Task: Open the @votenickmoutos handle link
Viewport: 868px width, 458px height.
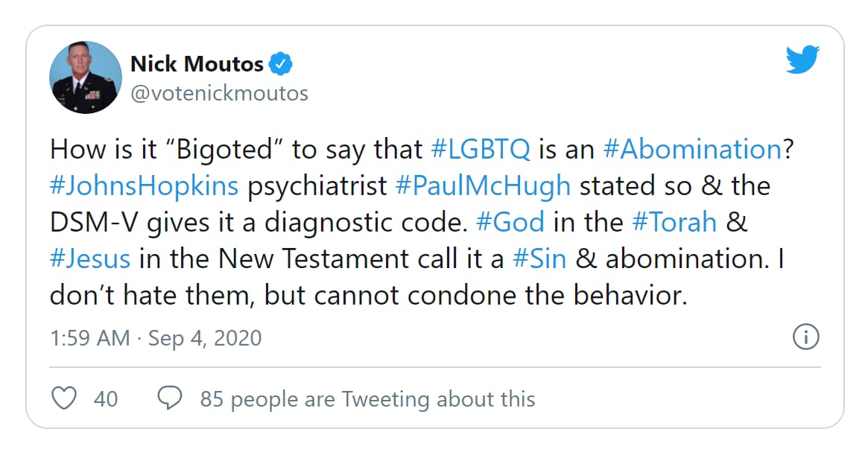Action: click(219, 93)
